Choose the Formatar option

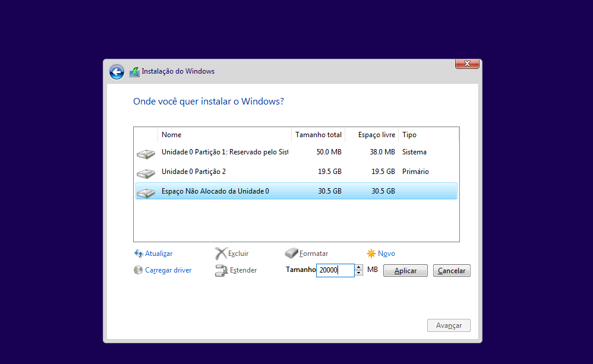(314, 254)
